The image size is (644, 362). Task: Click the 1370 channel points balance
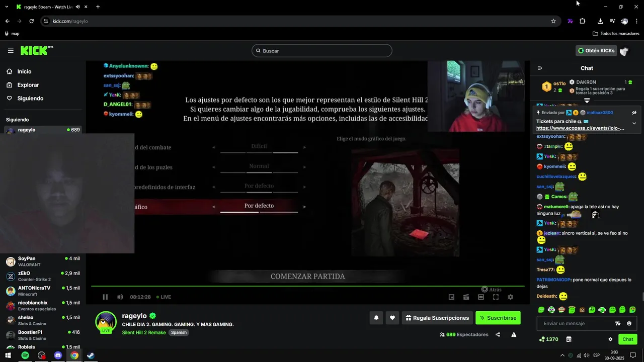click(x=548, y=339)
